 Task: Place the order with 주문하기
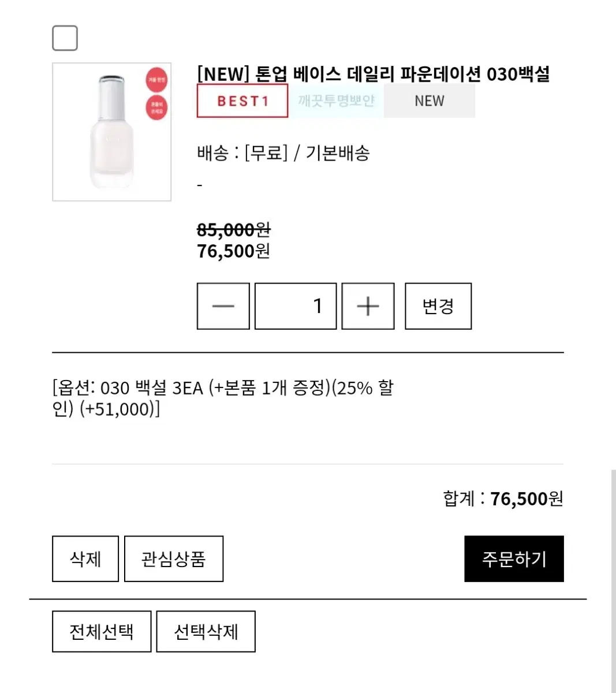pyautogui.click(x=514, y=558)
